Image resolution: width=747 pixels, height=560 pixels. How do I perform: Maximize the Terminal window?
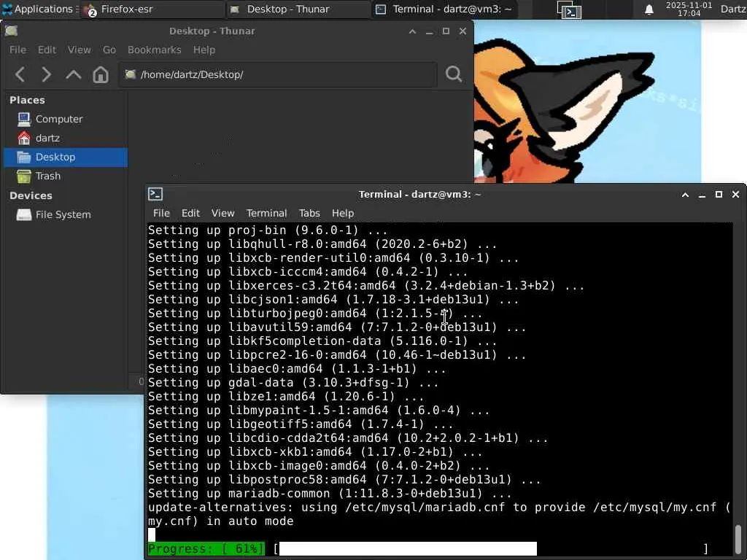coord(719,195)
